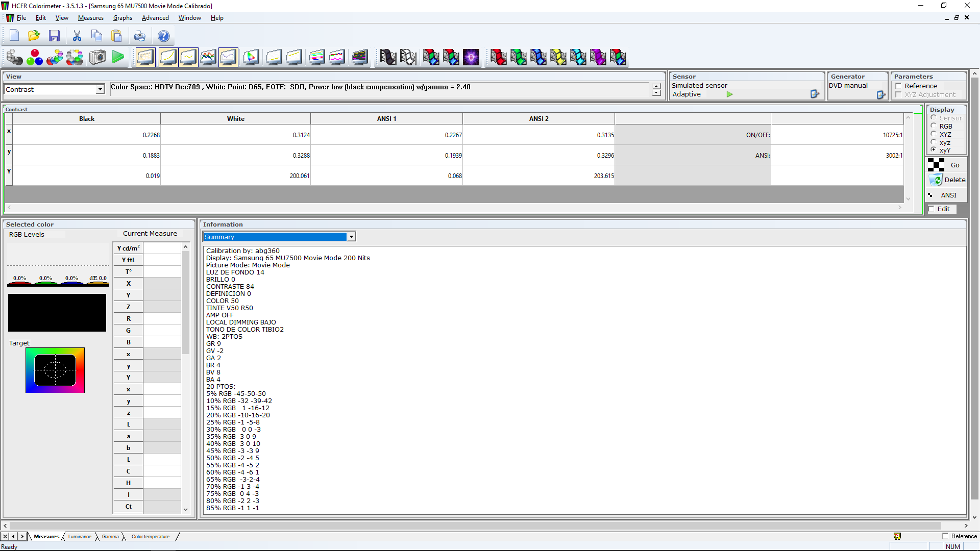
Task: Click the Go contrast measure button
Action: click(x=946, y=165)
